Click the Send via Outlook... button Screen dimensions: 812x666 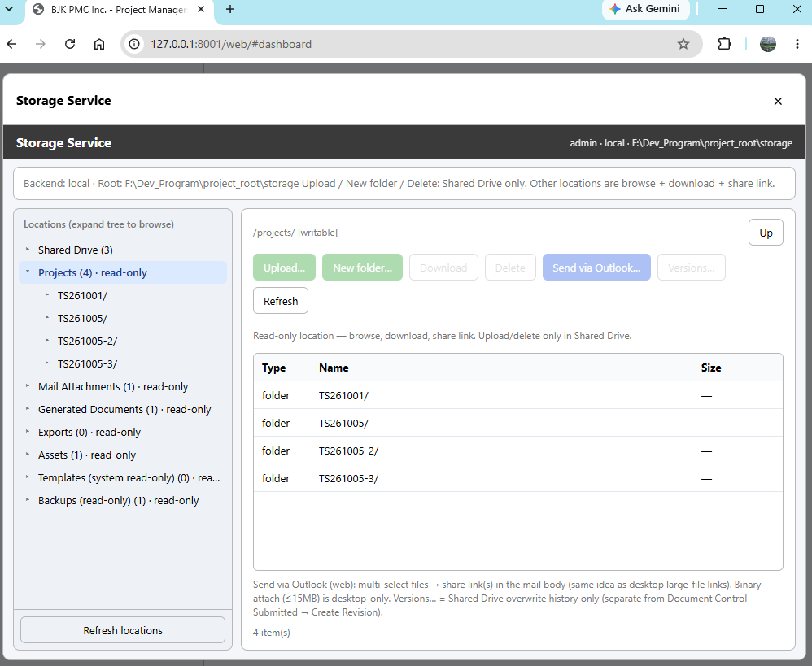596,268
